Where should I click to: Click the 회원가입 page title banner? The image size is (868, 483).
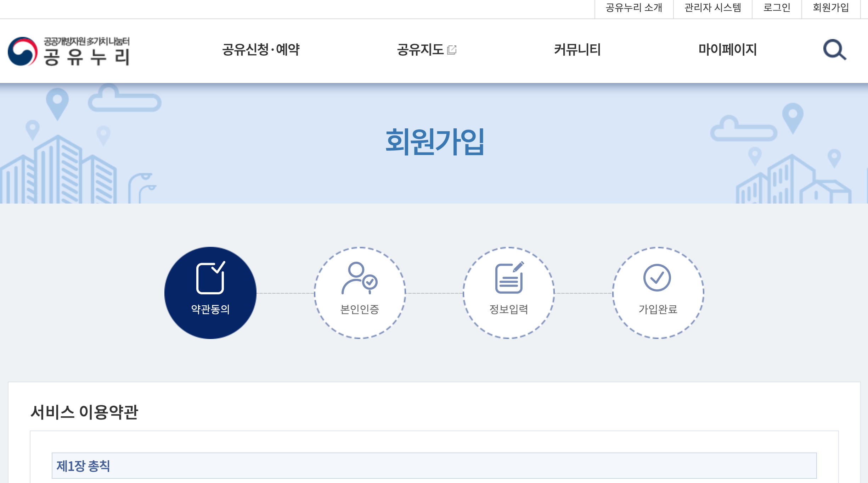434,142
